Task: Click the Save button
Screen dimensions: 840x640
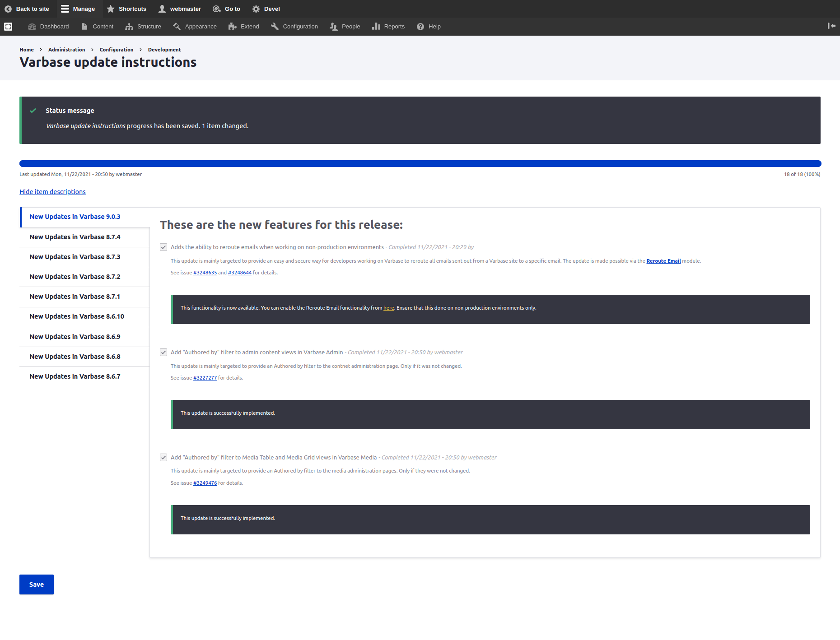Action: tap(37, 584)
